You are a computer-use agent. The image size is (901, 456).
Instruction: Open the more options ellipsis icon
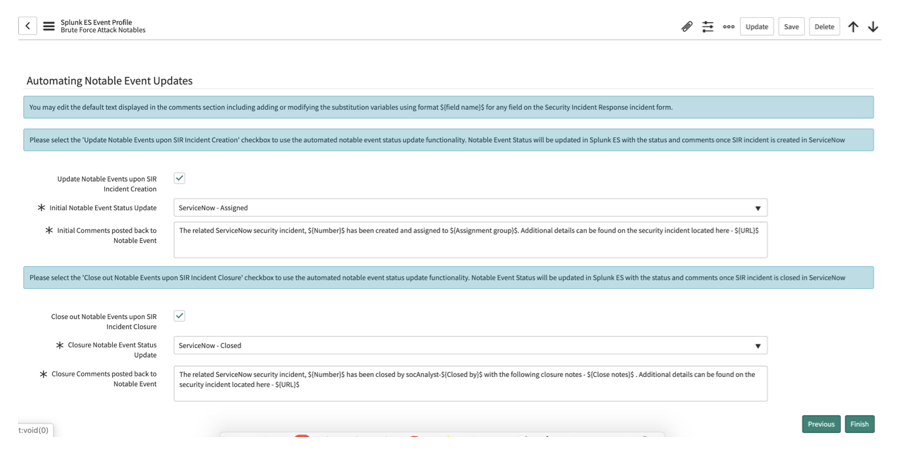(729, 26)
